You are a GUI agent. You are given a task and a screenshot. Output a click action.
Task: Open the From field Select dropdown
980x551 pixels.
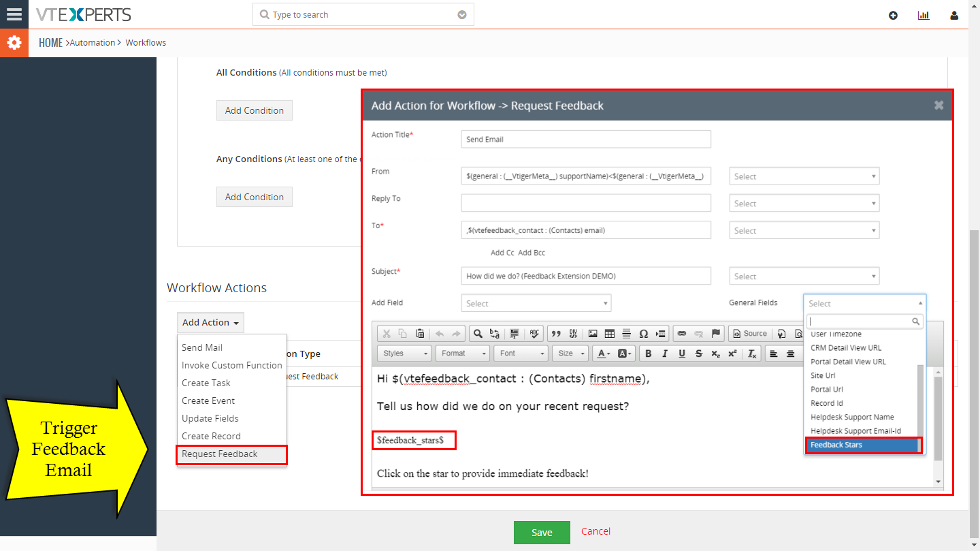(804, 176)
